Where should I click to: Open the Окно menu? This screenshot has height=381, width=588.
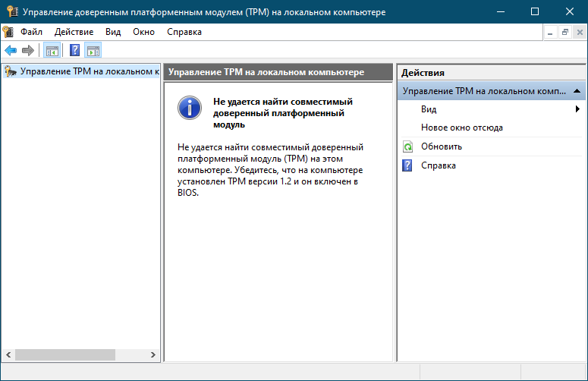point(143,32)
